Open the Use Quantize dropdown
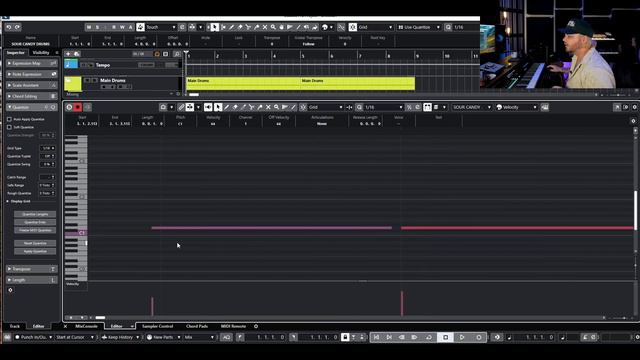This screenshot has width=640, height=360. [x=419, y=27]
